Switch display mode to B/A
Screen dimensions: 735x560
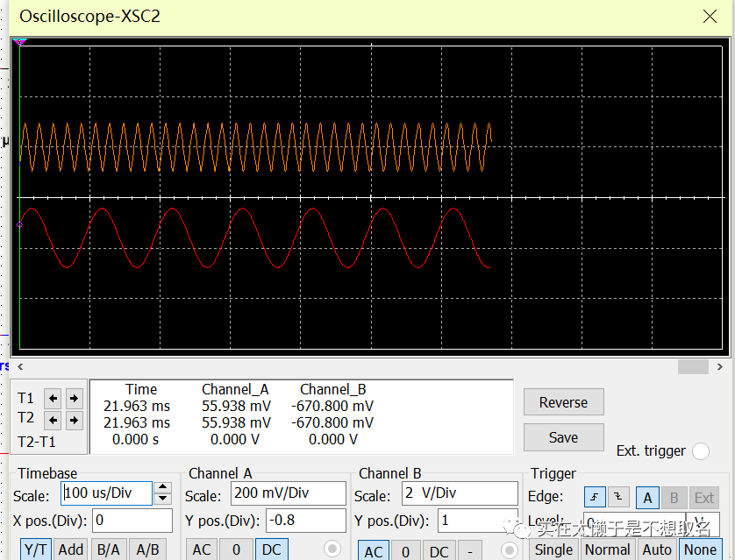pos(108,549)
